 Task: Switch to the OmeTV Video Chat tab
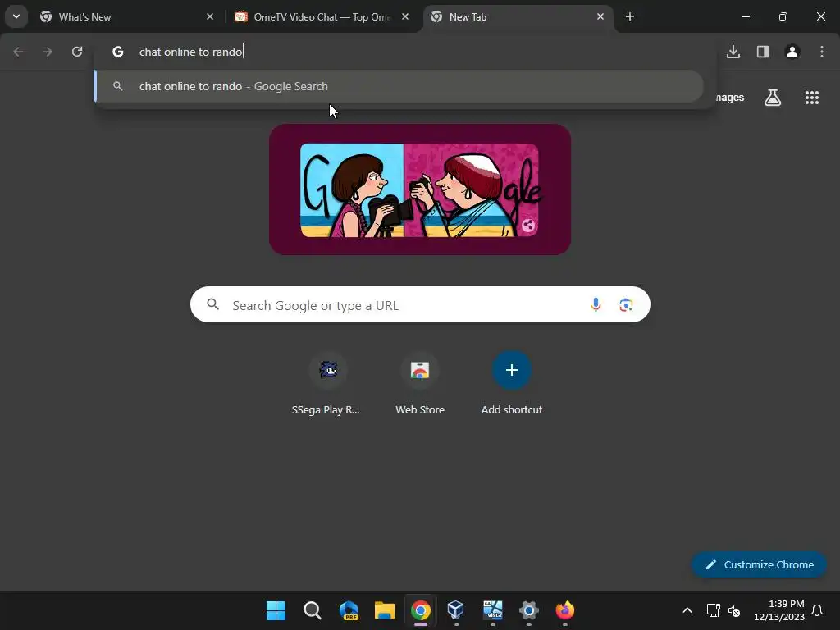click(x=322, y=16)
